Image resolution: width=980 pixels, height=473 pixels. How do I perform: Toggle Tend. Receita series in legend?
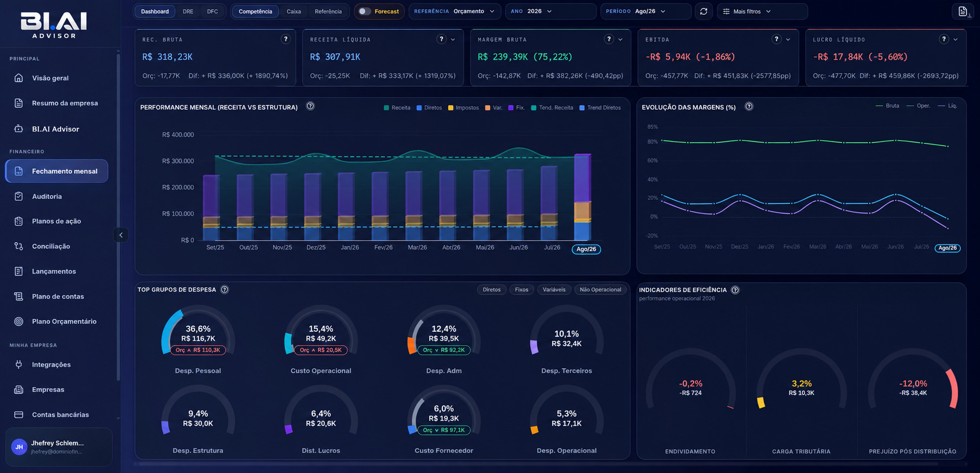point(552,108)
